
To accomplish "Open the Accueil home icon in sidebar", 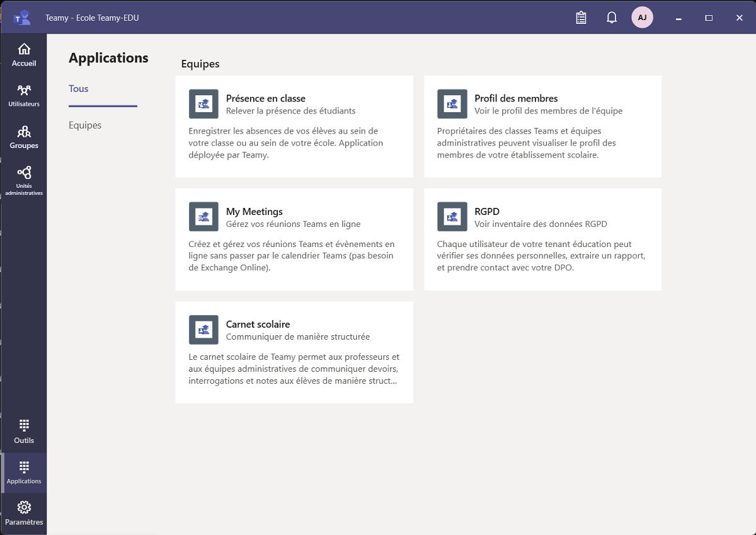I will point(24,49).
